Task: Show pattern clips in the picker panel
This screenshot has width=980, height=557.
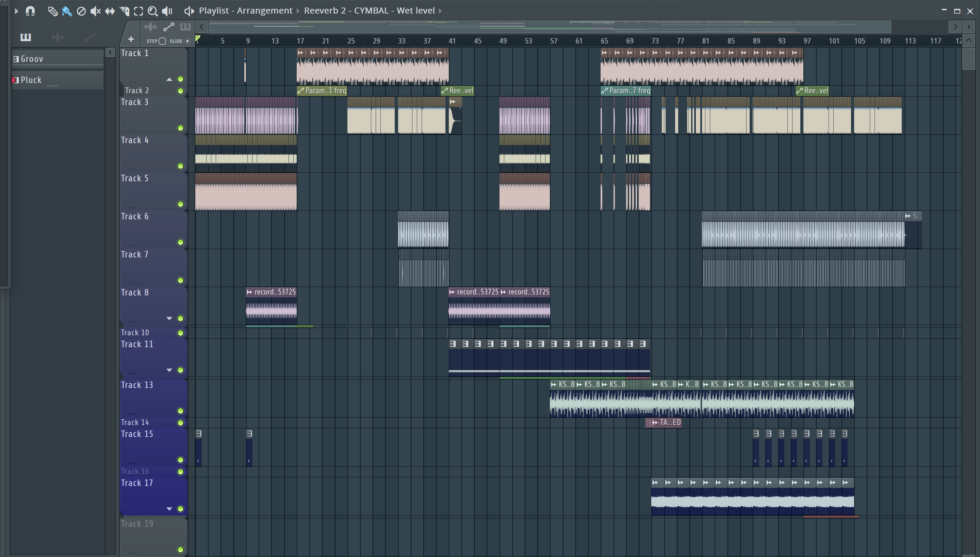Action: tap(26, 37)
